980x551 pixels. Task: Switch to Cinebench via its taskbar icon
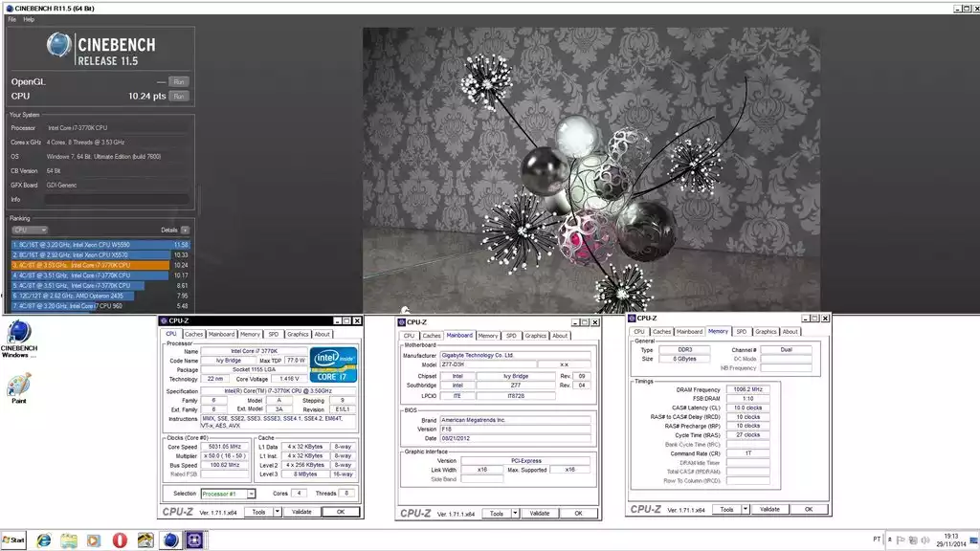coord(170,540)
